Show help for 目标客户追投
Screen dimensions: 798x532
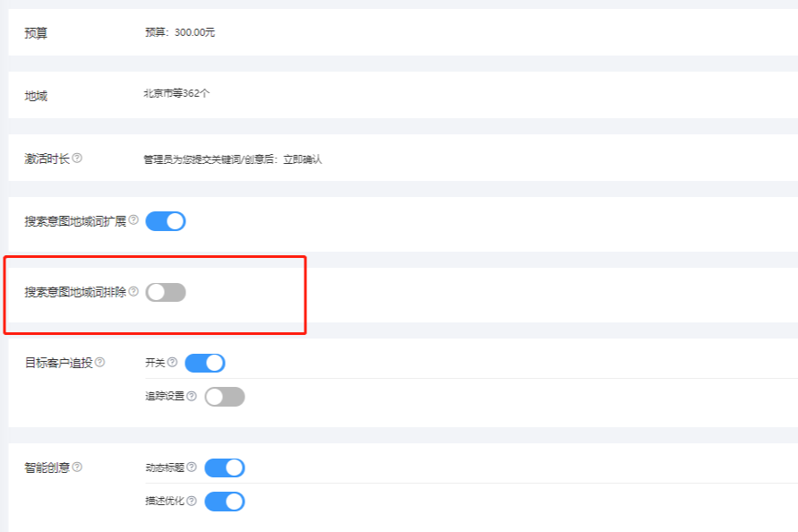99,363
